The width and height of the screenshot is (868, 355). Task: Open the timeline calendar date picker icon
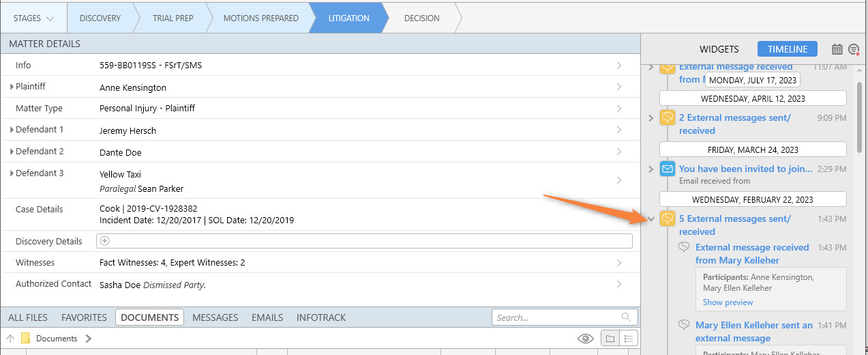pyautogui.click(x=837, y=49)
